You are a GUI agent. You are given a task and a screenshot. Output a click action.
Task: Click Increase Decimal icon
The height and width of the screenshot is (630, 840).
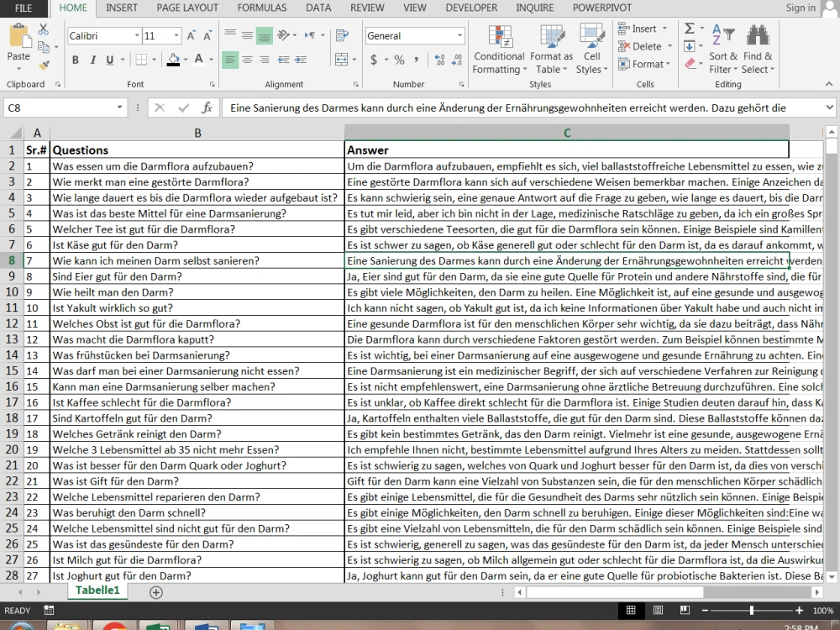(x=439, y=60)
